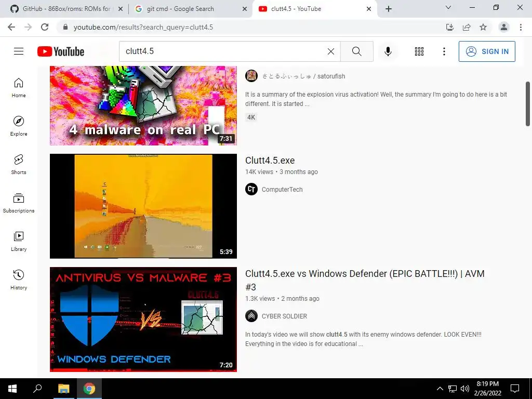
Task: Start voice search with microphone icon
Action: point(388,51)
